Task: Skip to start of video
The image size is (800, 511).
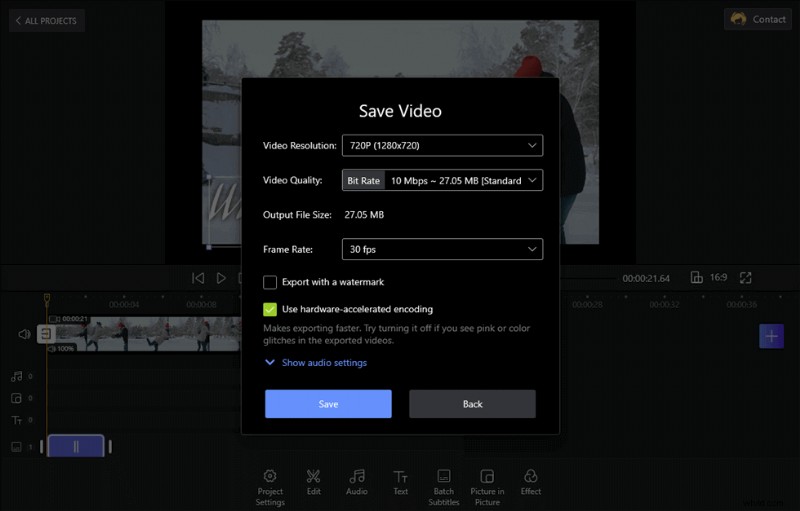Action: click(198, 278)
